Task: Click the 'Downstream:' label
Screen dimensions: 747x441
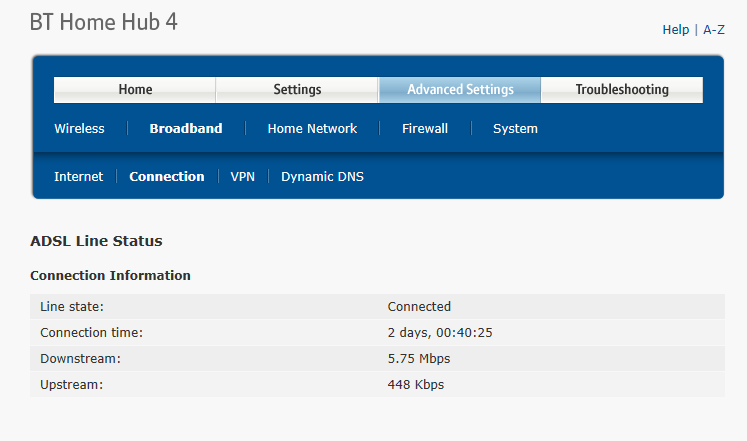Action: tap(81, 359)
